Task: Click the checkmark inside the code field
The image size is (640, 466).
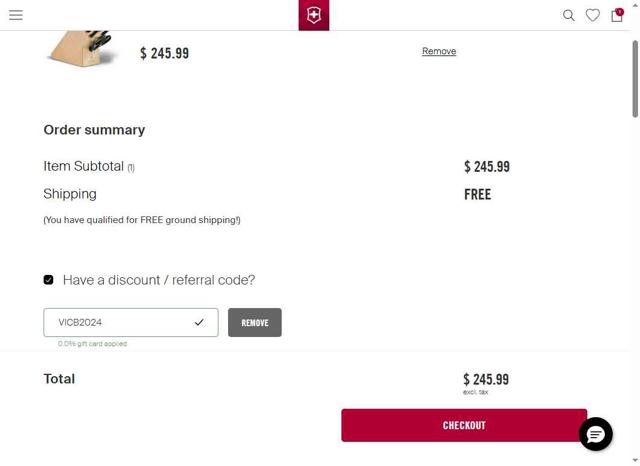Action: tap(199, 322)
